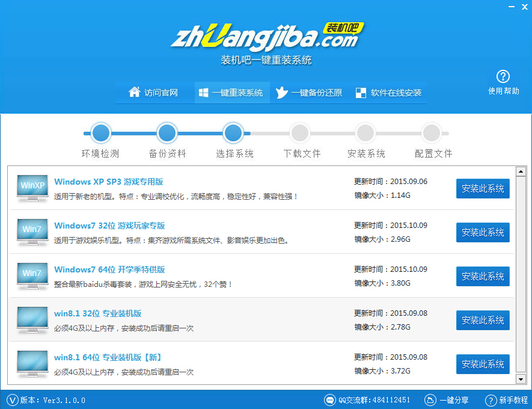Click the scrollbar down arrow
The height and width of the screenshot is (409, 532).
coord(521,379)
